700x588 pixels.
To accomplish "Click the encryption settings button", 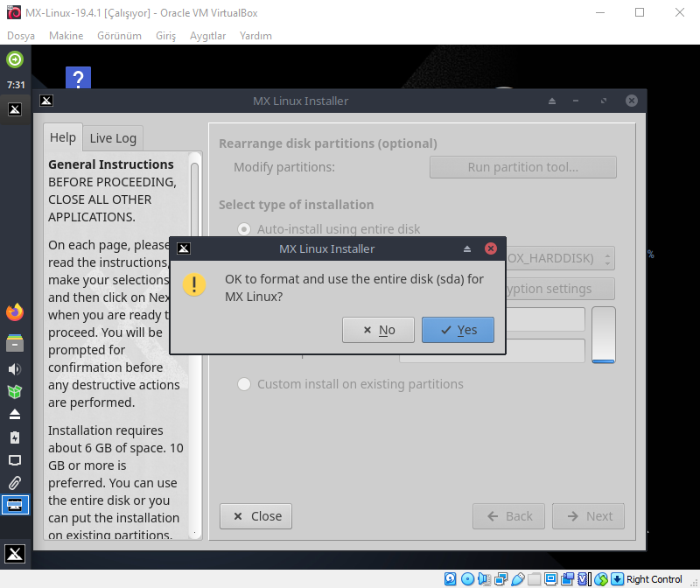I will 560,289.
